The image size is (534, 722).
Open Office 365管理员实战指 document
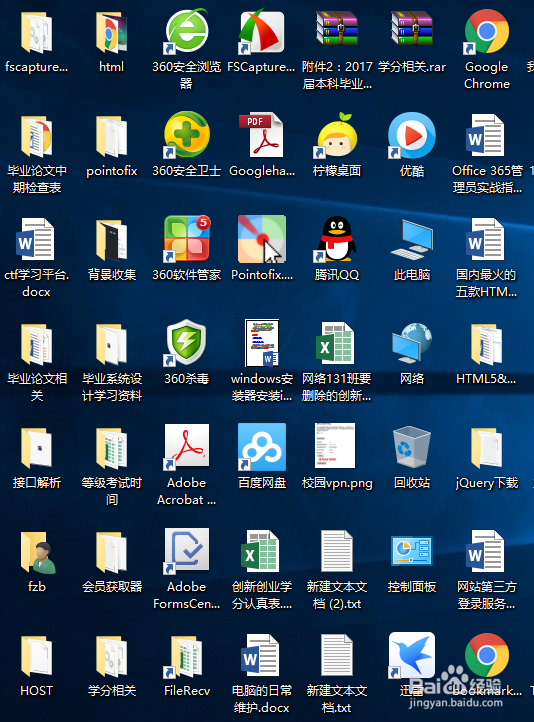487,136
